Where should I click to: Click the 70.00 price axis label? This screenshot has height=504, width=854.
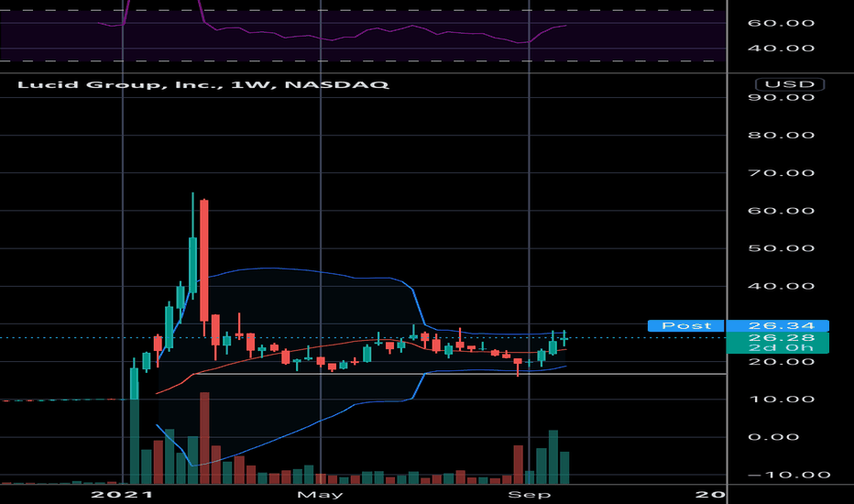[x=781, y=173]
